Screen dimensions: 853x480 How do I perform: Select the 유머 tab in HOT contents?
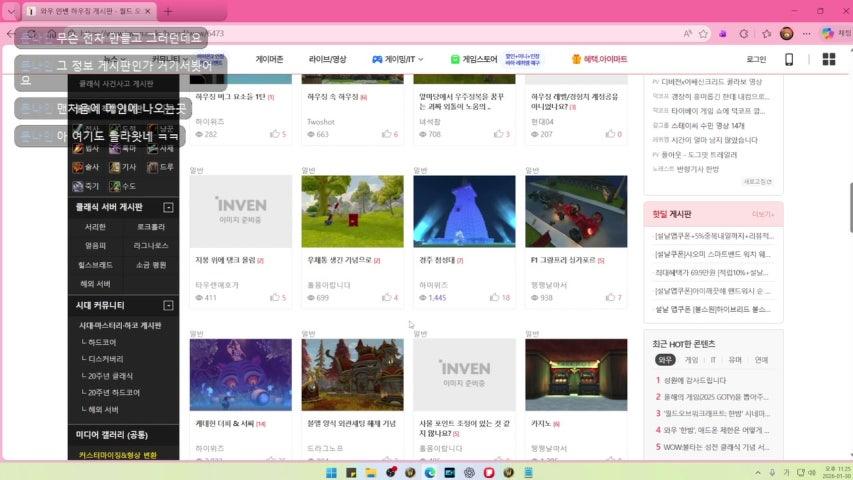(735, 360)
